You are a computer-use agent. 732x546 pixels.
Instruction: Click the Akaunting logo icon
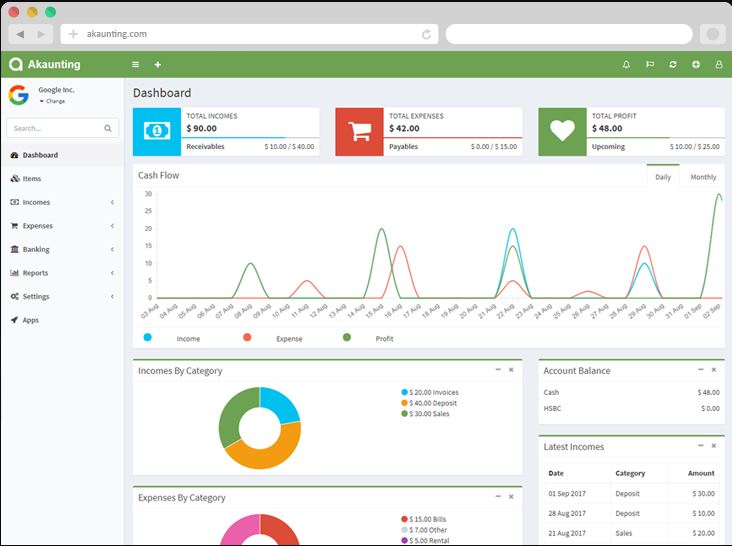(16, 64)
